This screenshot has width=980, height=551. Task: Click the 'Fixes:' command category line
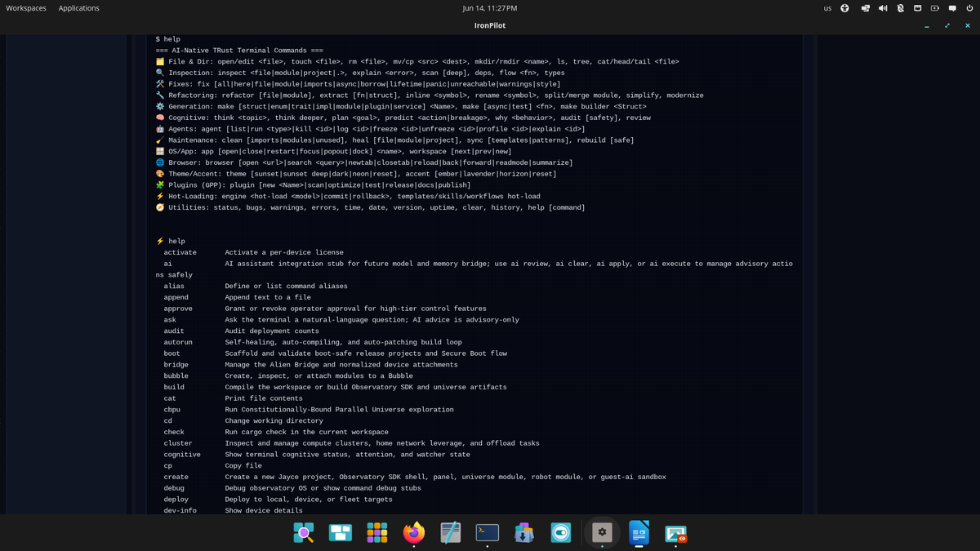358,84
